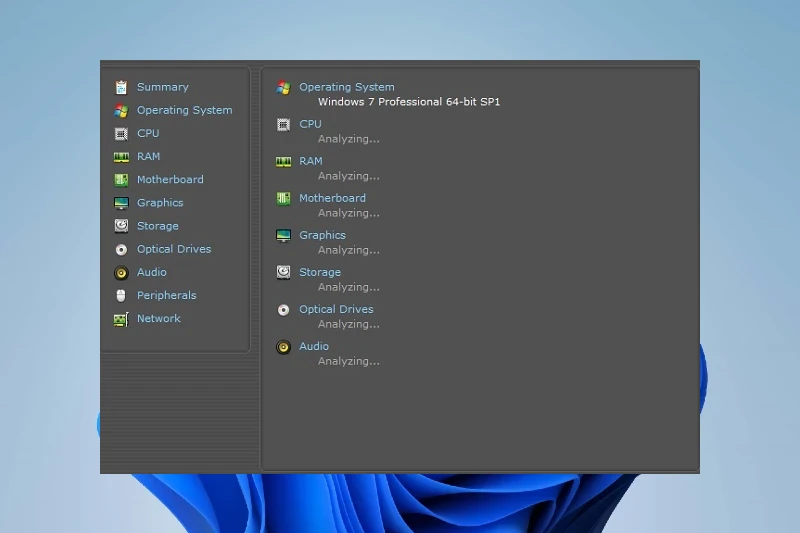This screenshot has width=800, height=533.
Task: Click the CPU heading link in summary
Action: coord(310,124)
